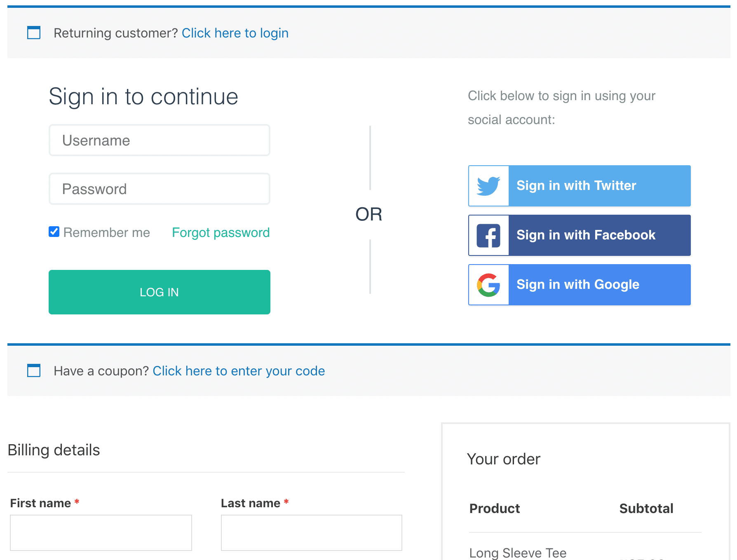Select Sign in with Google
Viewport: 737px width, 560px height.
(x=580, y=285)
